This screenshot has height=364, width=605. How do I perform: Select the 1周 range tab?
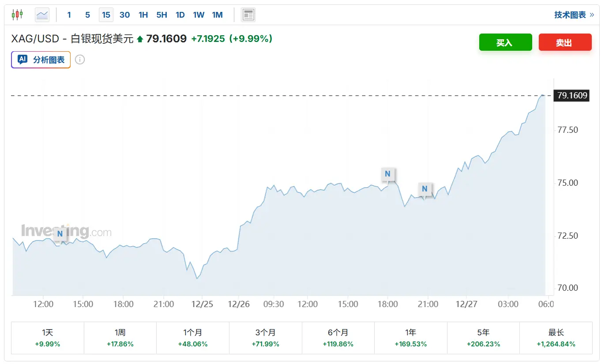120,338
